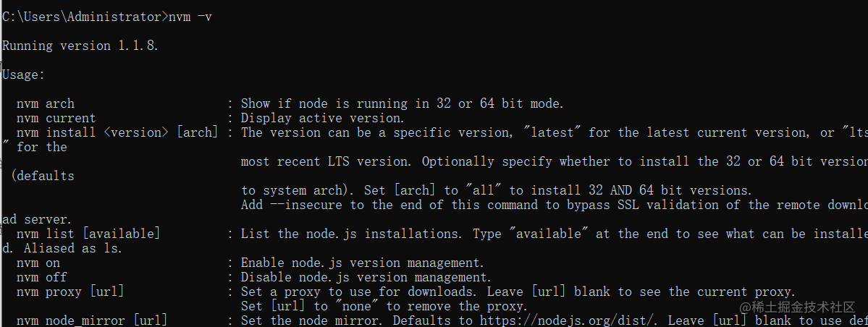This screenshot has width=868, height=327.
Task: Click the 'Running version 1.1.8.' line
Action: click(x=81, y=46)
